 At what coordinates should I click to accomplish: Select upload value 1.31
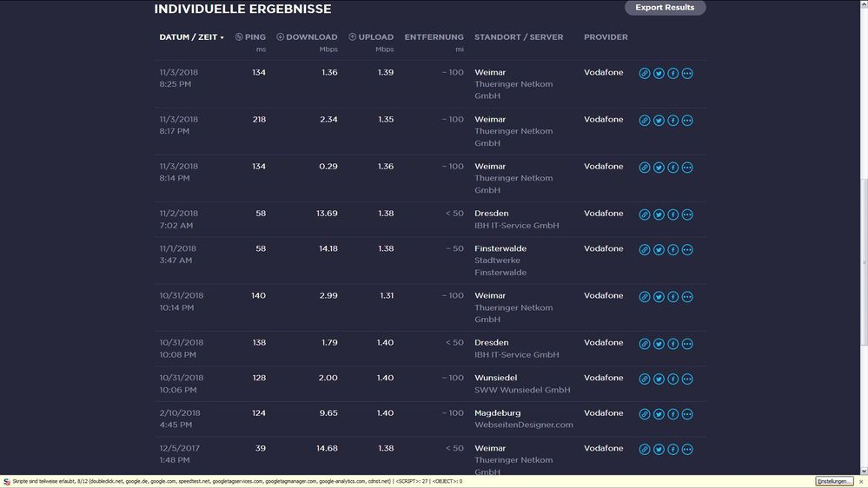coord(387,296)
